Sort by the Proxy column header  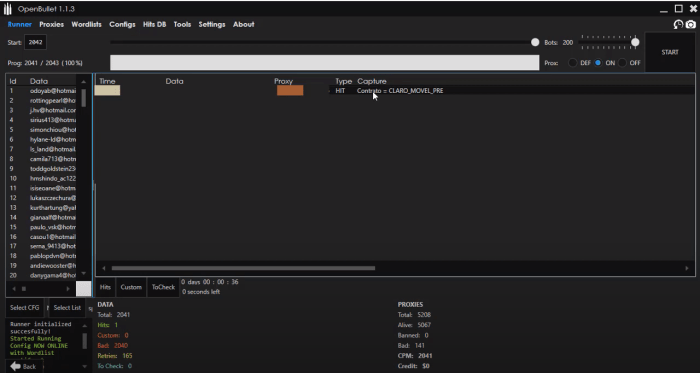283,81
